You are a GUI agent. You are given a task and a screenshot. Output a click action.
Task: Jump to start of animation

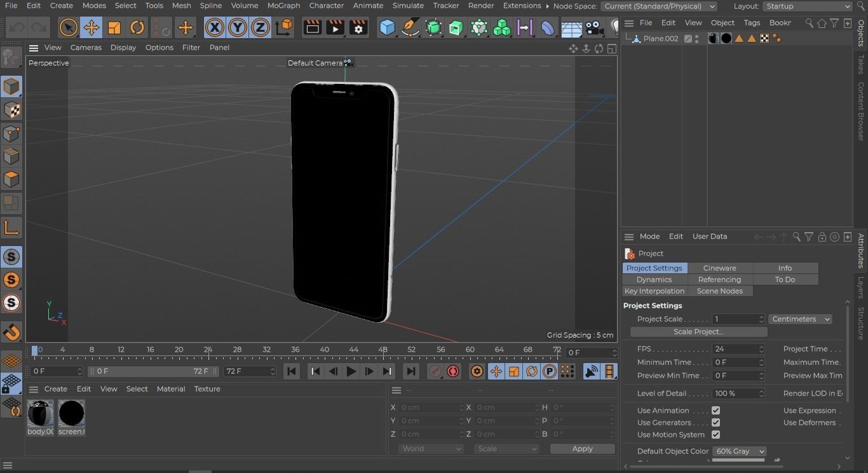292,371
